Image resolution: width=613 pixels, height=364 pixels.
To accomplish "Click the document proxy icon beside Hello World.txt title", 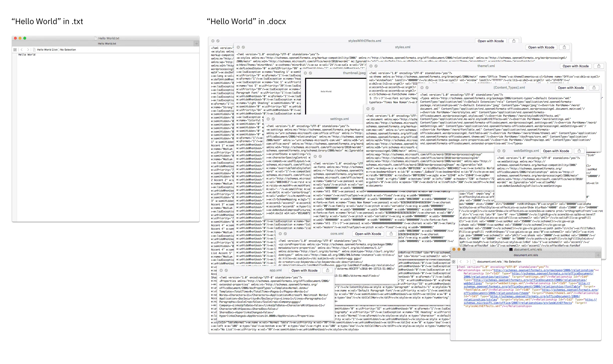I will pyautogui.click(x=96, y=38).
